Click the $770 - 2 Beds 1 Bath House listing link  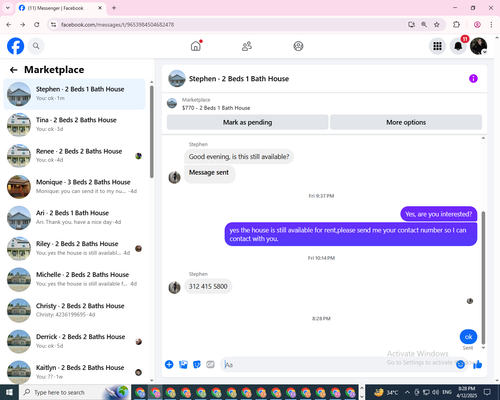216,108
